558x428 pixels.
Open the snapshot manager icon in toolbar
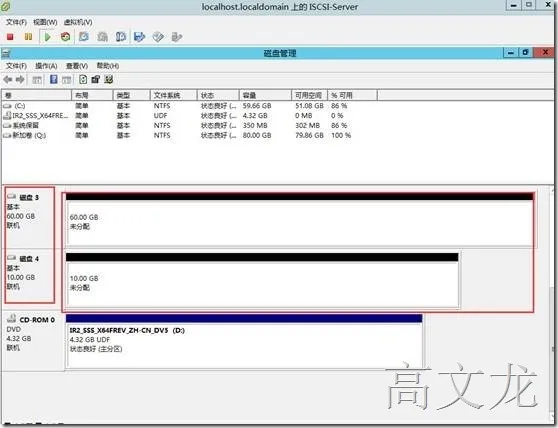(x=121, y=37)
